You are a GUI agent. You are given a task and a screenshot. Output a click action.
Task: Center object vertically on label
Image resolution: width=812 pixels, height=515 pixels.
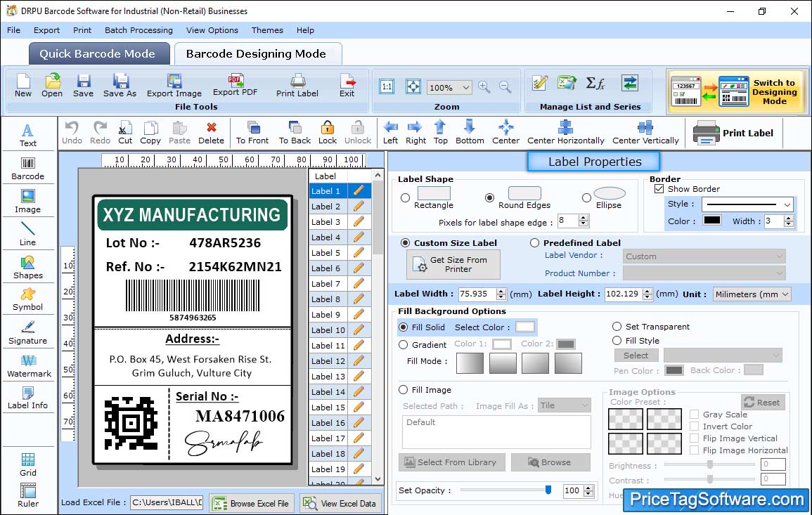point(645,133)
